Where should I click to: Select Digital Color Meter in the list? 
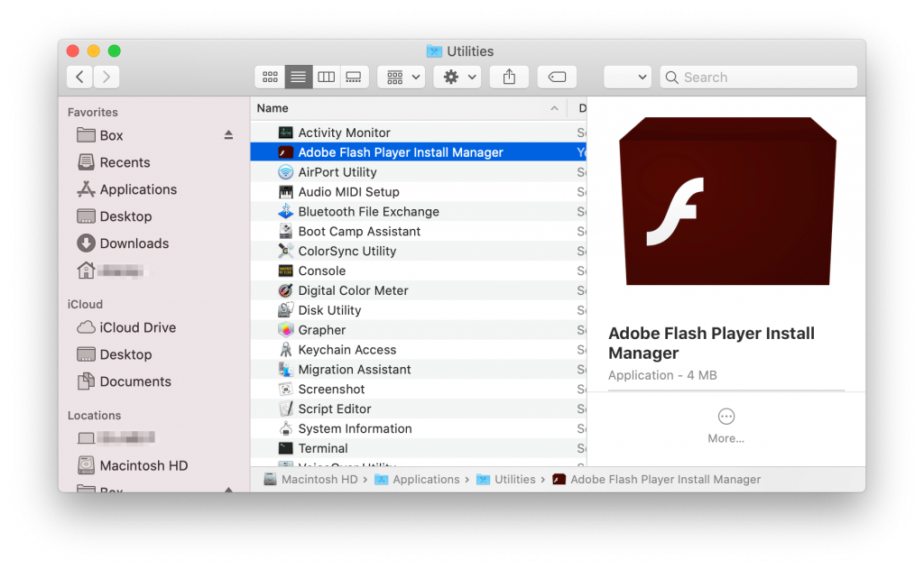pyautogui.click(x=419, y=290)
